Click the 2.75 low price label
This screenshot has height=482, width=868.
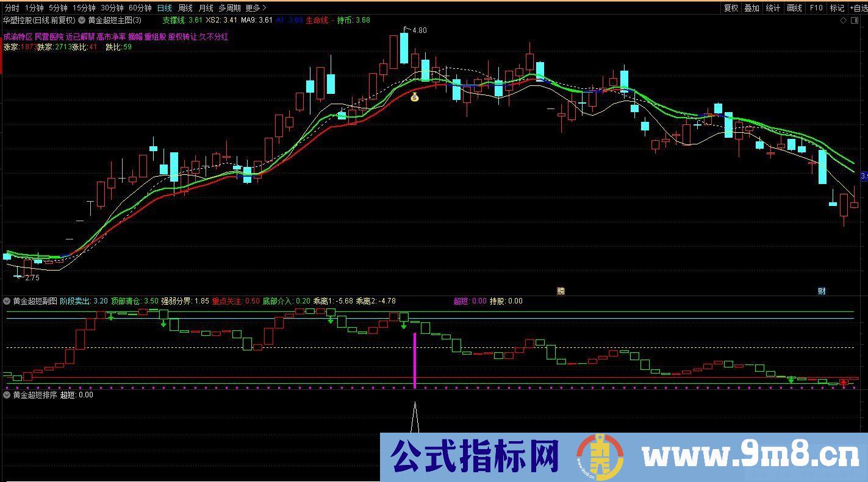[x=32, y=277]
